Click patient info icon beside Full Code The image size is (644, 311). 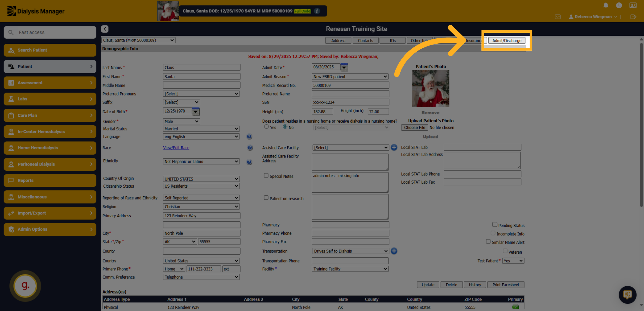[x=317, y=11]
